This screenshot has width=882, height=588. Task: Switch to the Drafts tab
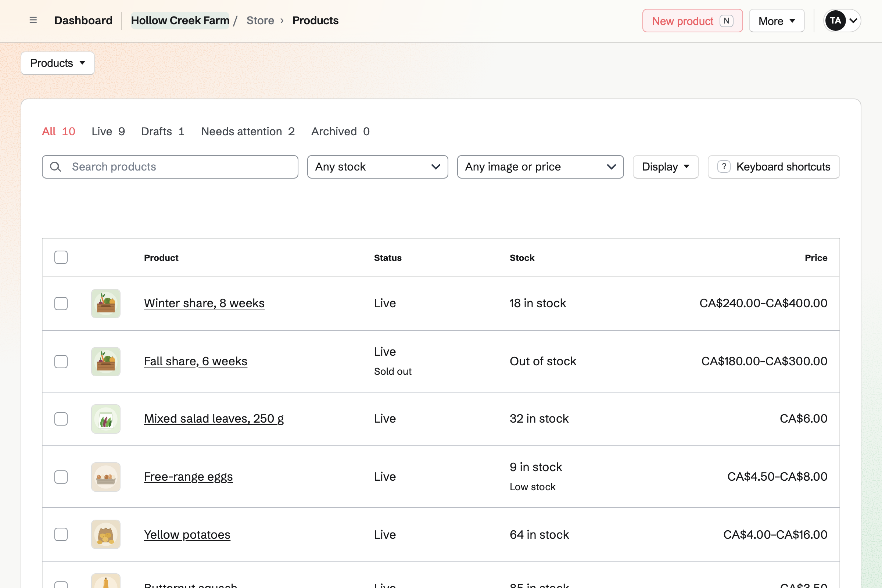coord(163,131)
